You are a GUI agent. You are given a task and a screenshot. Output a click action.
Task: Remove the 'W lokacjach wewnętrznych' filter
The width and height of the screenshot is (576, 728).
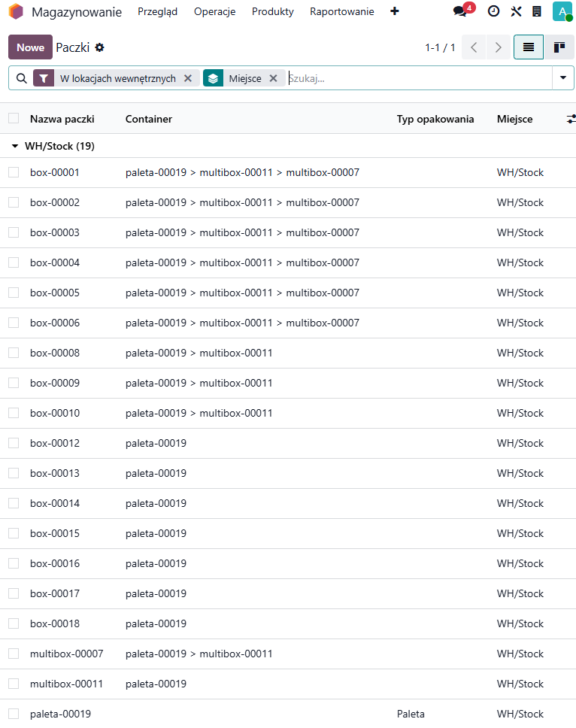(188, 78)
